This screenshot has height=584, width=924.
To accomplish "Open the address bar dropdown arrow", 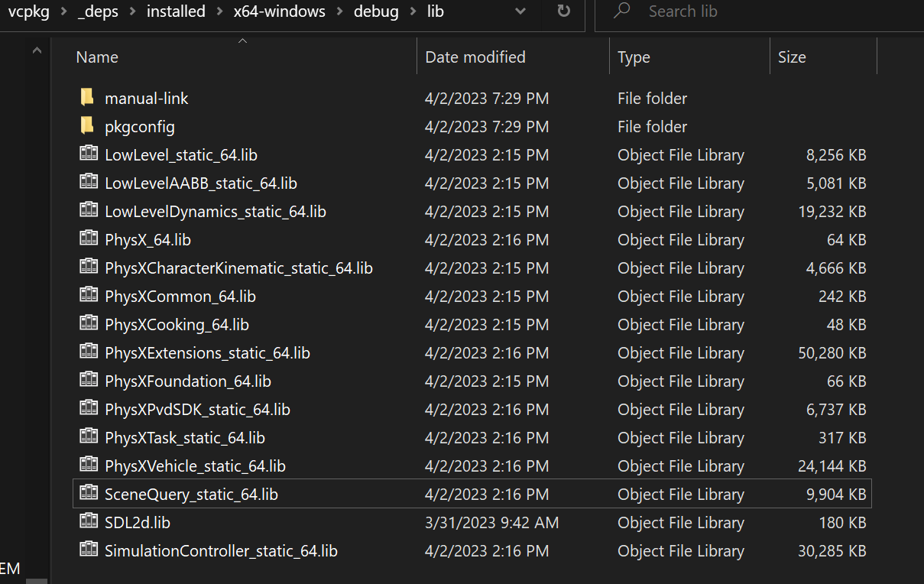I will click(520, 11).
